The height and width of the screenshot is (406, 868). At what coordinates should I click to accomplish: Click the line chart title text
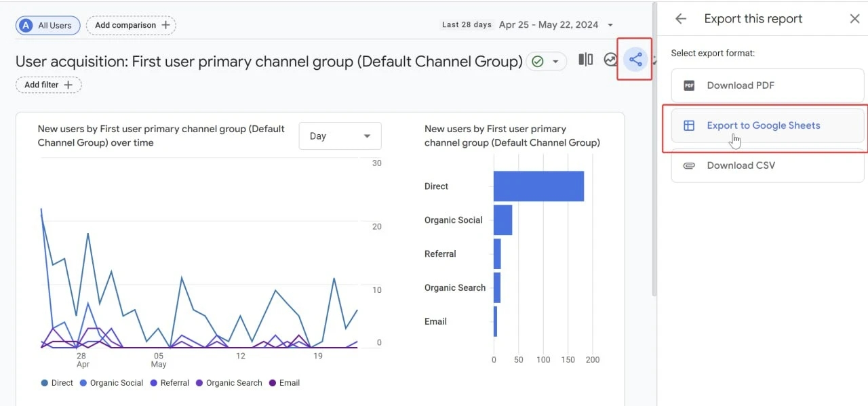coord(161,136)
